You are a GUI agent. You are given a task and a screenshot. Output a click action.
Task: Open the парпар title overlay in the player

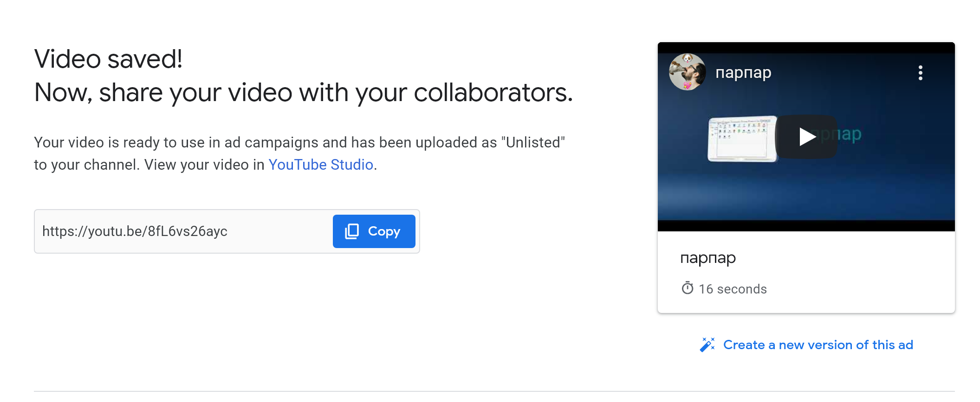743,73
